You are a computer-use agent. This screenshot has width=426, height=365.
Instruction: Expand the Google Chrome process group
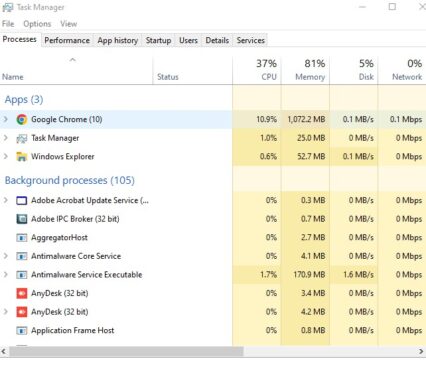6,119
